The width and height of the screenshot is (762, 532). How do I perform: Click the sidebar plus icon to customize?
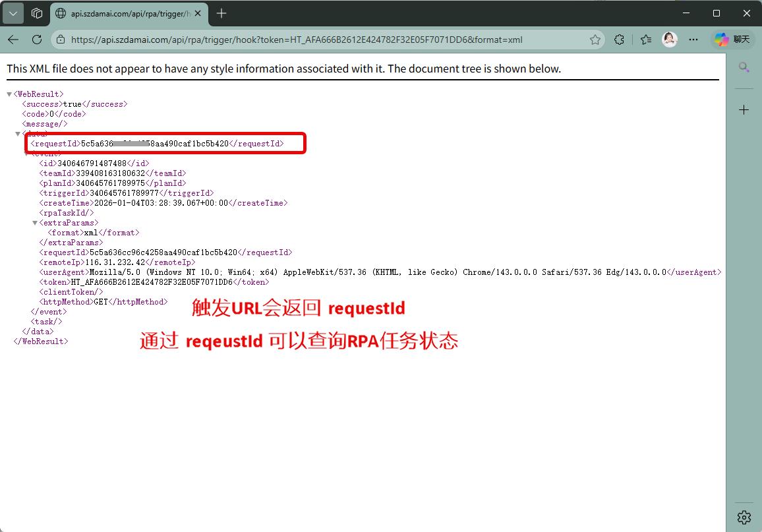click(744, 110)
